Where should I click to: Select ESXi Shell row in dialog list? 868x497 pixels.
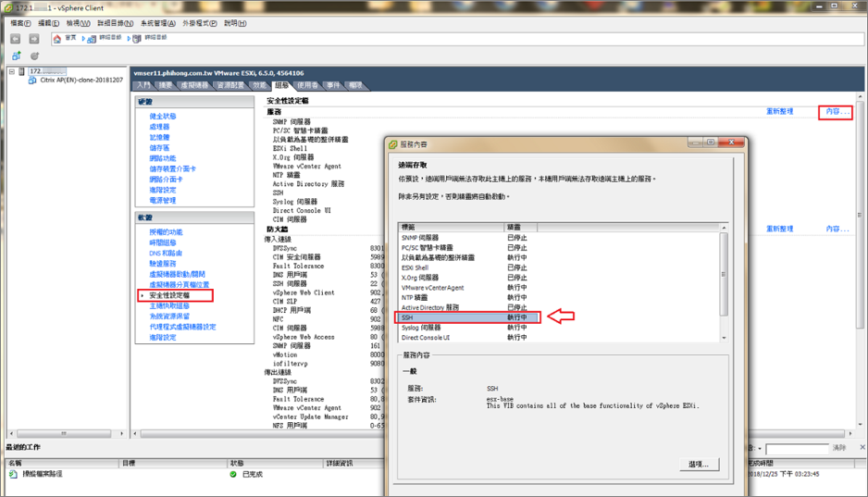[467, 267]
